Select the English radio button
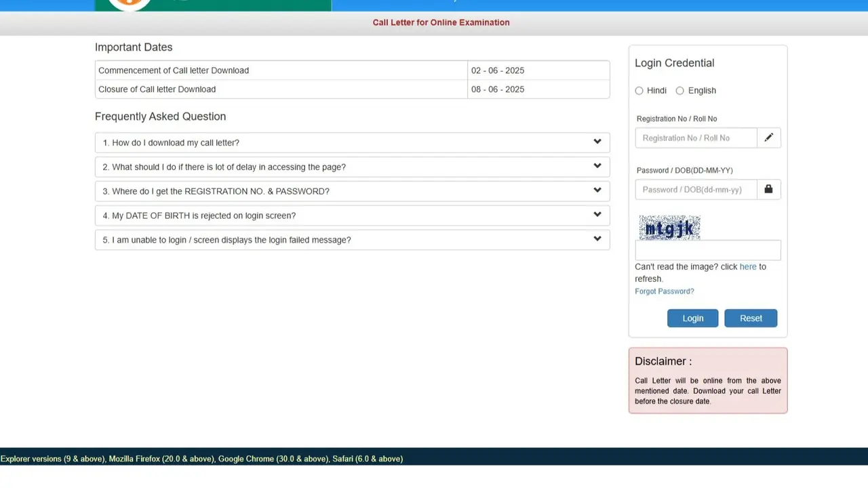This screenshot has width=868, height=488. click(679, 90)
